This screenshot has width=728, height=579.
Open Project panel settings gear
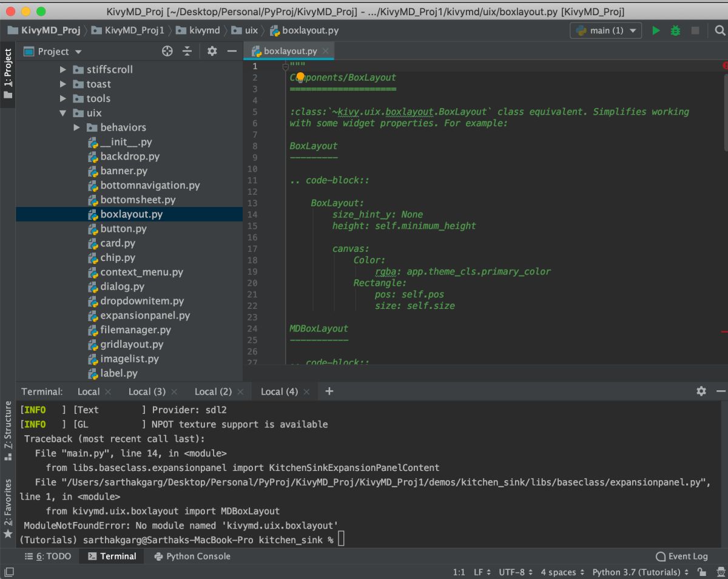212,52
